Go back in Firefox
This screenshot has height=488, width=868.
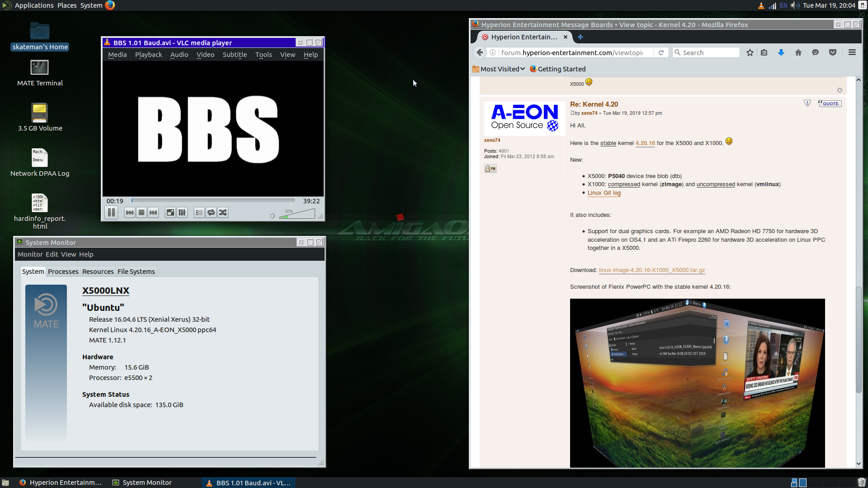tap(480, 52)
